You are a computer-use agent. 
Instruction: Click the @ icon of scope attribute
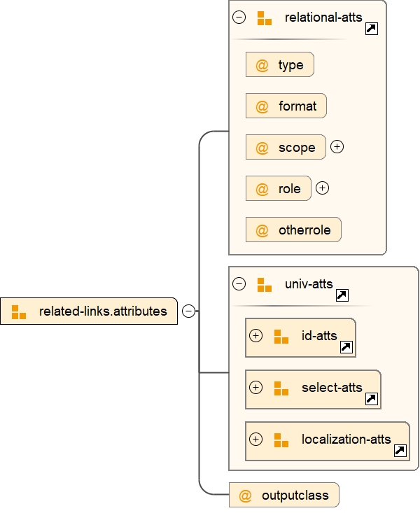pyautogui.click(x=262, y=148)
